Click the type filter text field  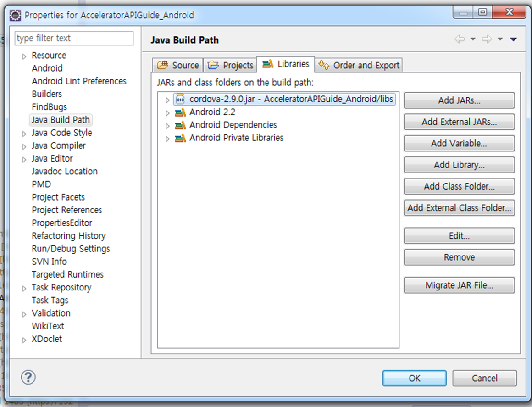(x=74, y=38)
